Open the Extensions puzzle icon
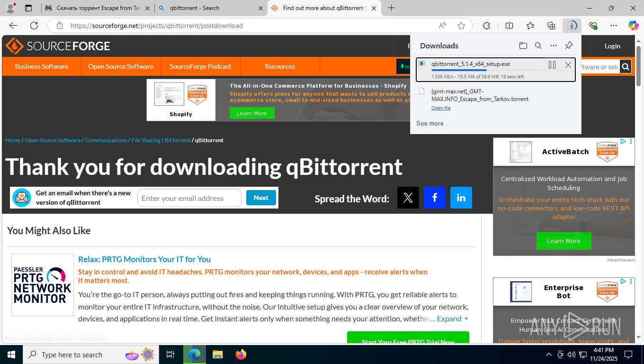Viewport: 644px width, 364px height. click(x=486, y=26)
